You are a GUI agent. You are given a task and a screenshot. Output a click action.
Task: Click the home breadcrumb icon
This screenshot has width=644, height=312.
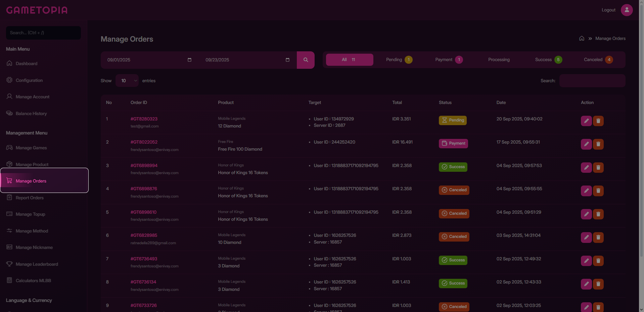582,39
